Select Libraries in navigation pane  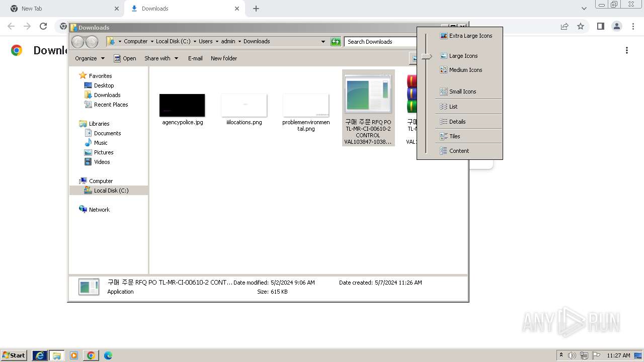[x=94, y=124]
